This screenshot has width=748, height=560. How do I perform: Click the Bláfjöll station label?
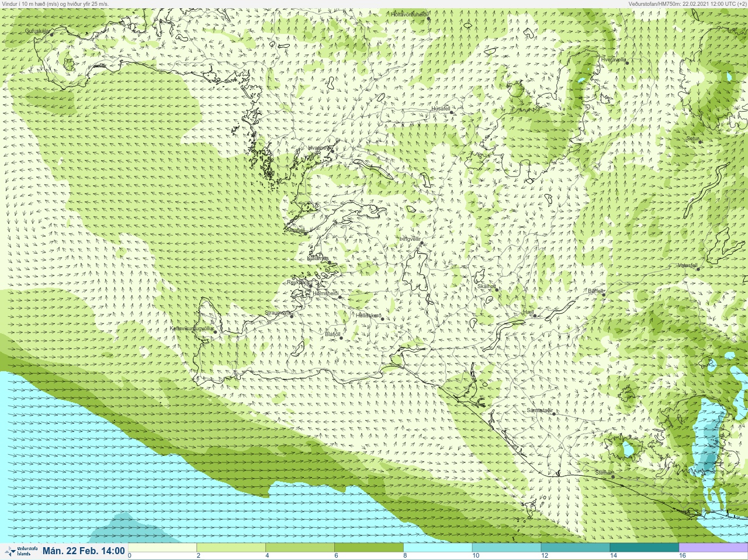[333, 334]
